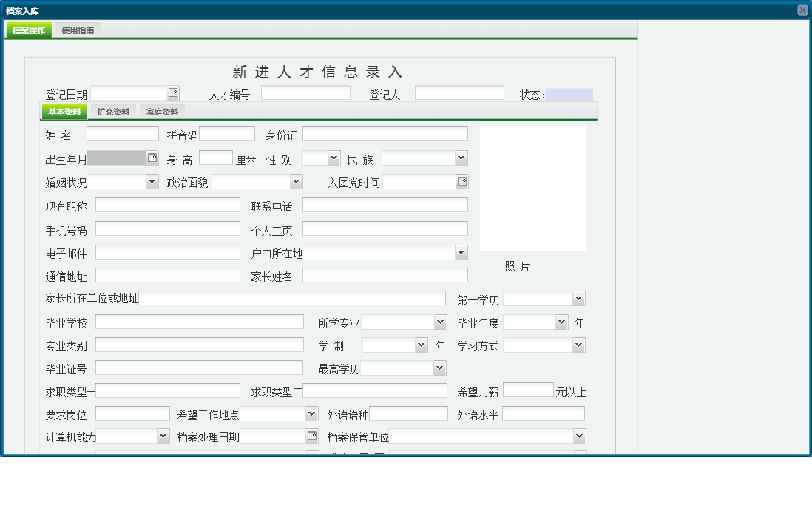Image resolution: width=812 pixels, height=508 pixels.
Task: Expand the 婚姻状况 dropdown
Action: [x=153, y=182]
